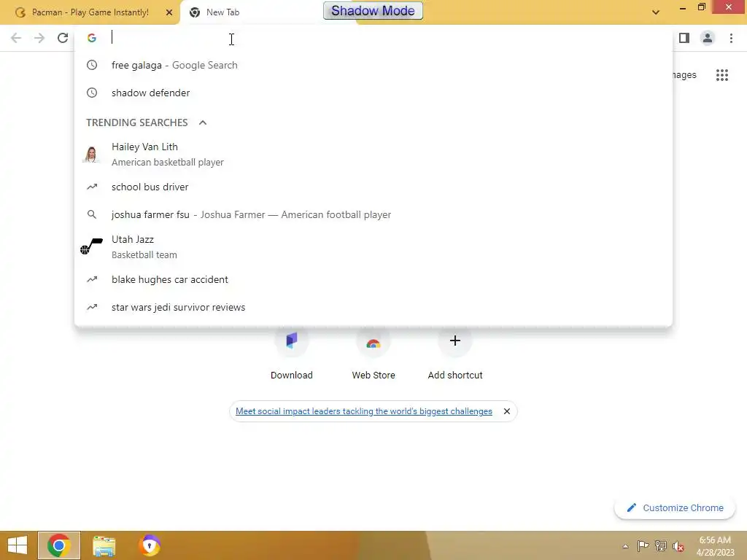Collapse the Trending Searches section
This screenshot has width=747, height=560.
[203, 122]
